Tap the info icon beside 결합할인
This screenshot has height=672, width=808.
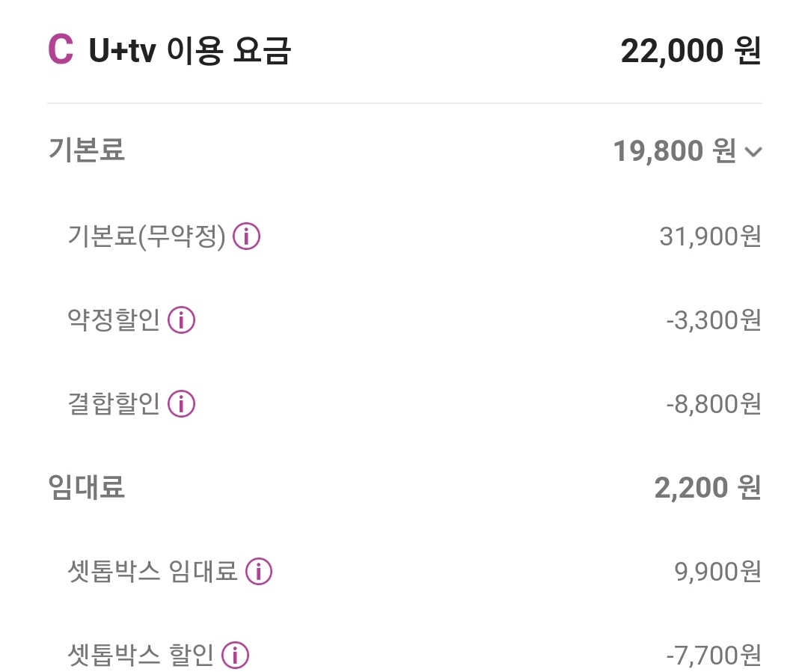181,404
